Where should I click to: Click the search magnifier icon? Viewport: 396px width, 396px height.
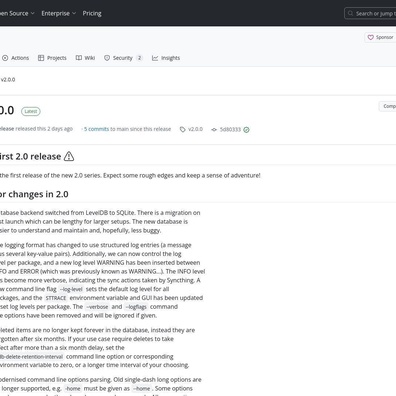(350, 13)
